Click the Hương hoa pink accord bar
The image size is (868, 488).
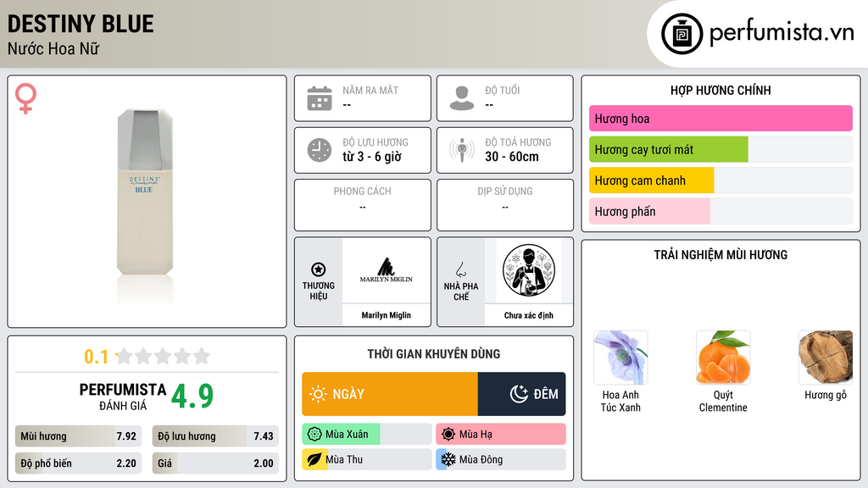(x=721, y=119)
